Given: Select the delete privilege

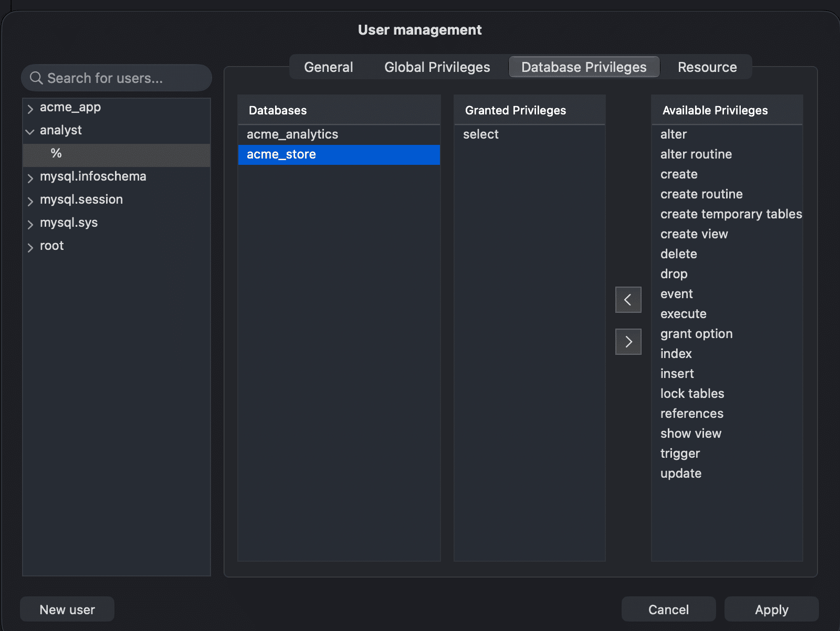Looking at the screenshot, I should [727, 254].
